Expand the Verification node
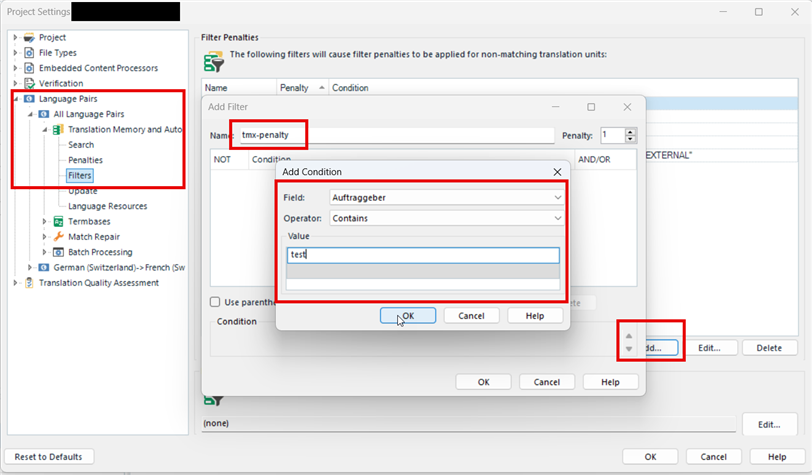This screenshot has height=475, width=812. (x=15, y=83)
